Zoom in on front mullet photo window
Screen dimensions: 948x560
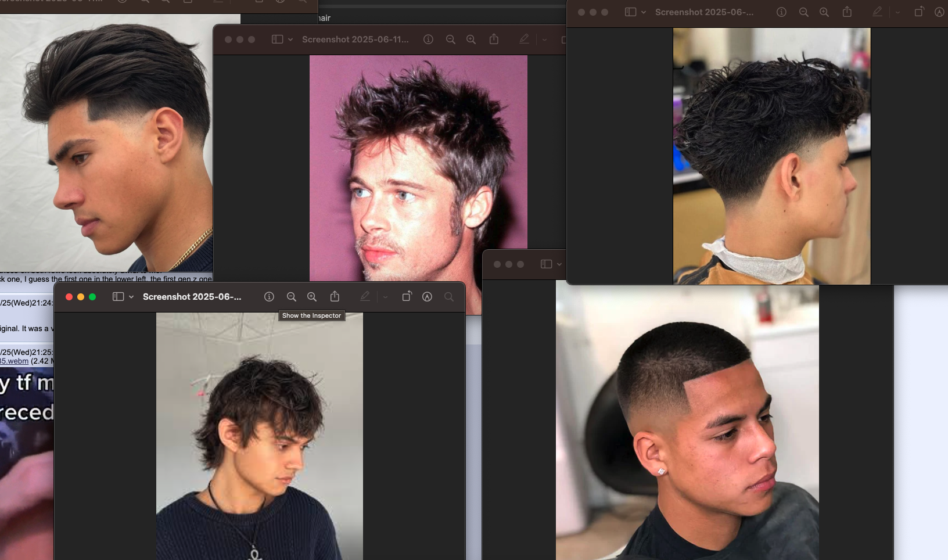(x=312, y=297)
